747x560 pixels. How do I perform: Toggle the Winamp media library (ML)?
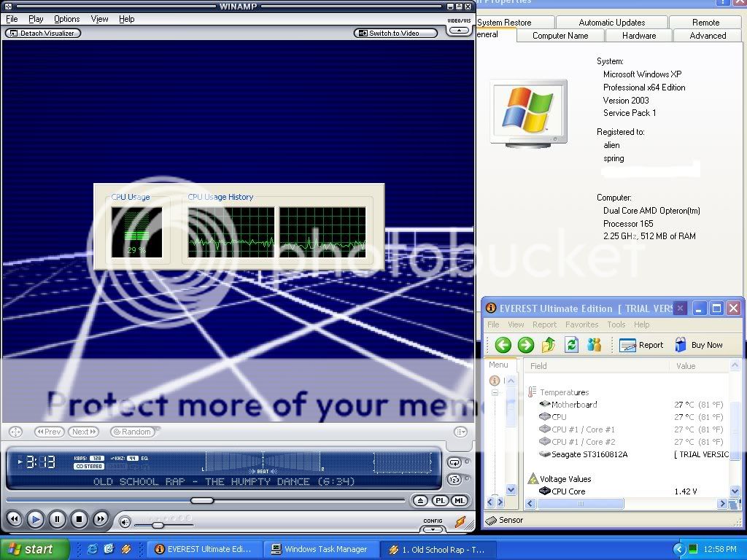tap(459, 501)
